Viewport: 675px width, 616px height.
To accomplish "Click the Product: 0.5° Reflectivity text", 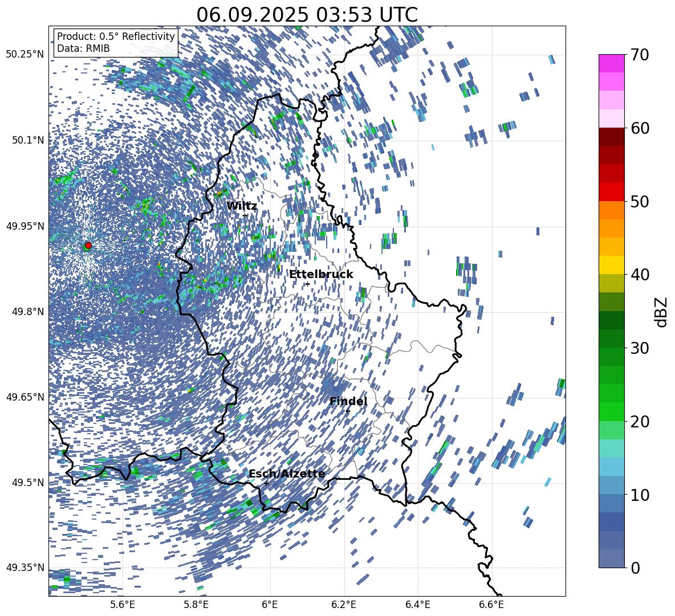I will pyautogui.click(x=116, y=36).
